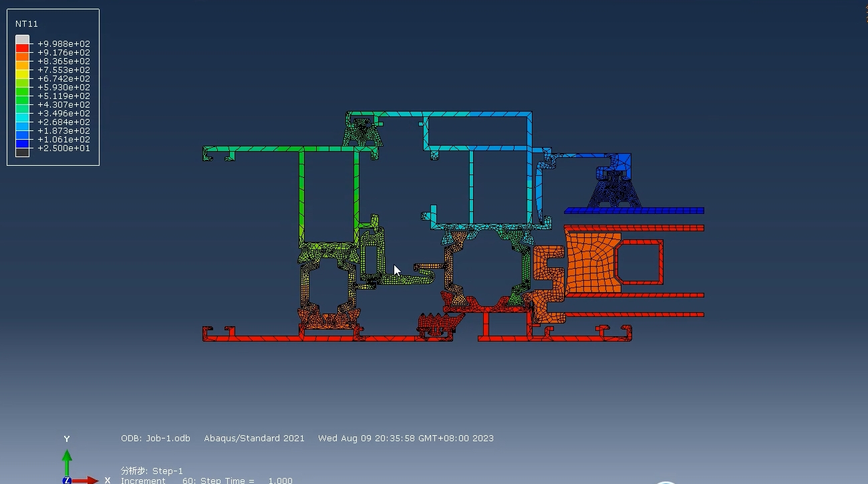868x484 pixels.
Task: Click the legend value +6.742e+02
Action: pyautogui.click(x=63, y=79)
